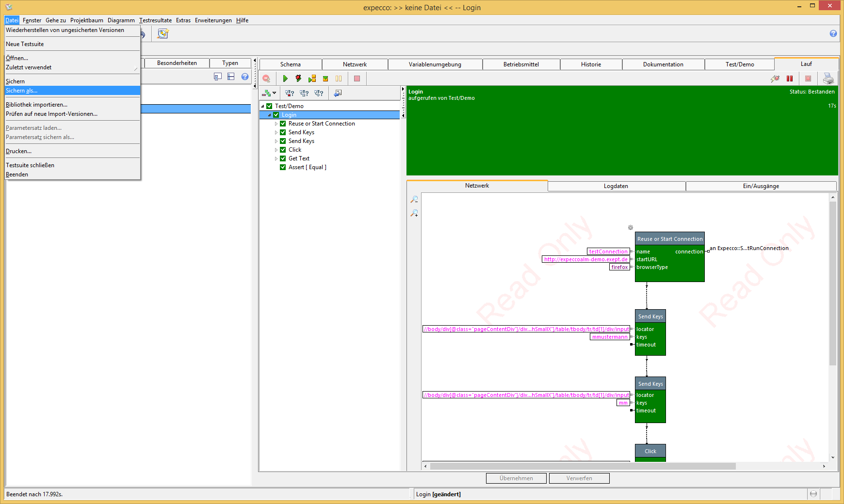The width and height of the screenshot is (844, 504).
Task: Click the green Run play icon
Action: [285, 79]
